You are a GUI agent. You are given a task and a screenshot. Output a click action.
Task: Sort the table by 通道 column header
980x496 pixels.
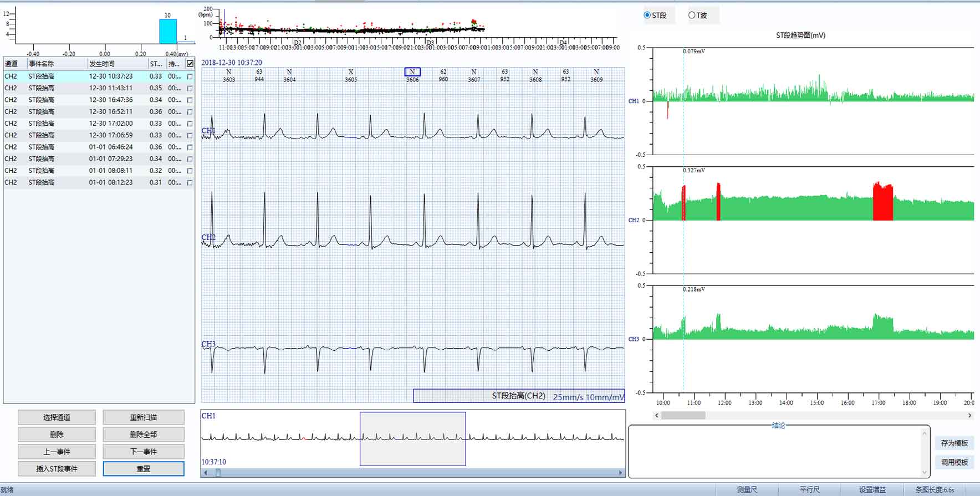[15, 64]
